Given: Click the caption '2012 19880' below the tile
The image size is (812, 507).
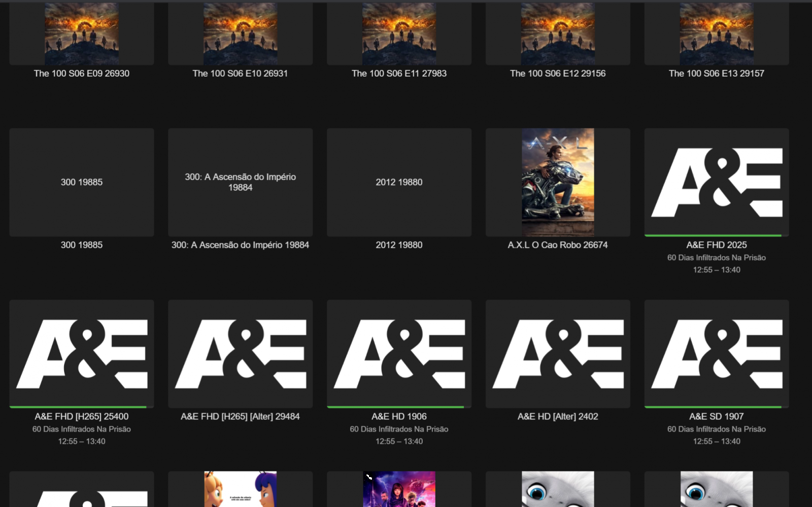Looking at the screenshot, I should pyautogui.click(x=399, y=245).
